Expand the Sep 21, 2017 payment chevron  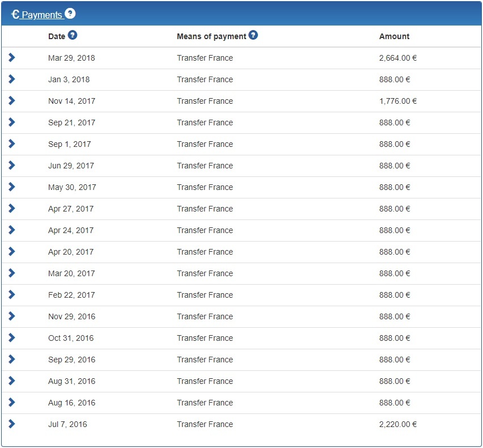tap(12, 122)
